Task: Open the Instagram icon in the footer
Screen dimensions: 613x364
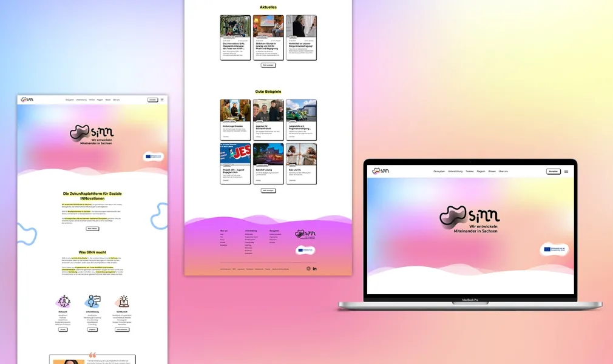Action: pyautogui.click(x=308, y=269)
